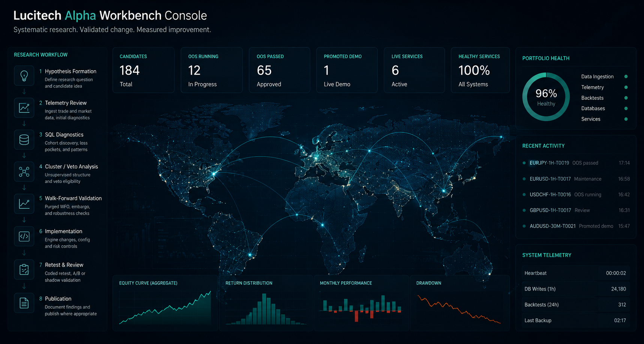Click the Data Ingestion status dot

tap(626, 77)
